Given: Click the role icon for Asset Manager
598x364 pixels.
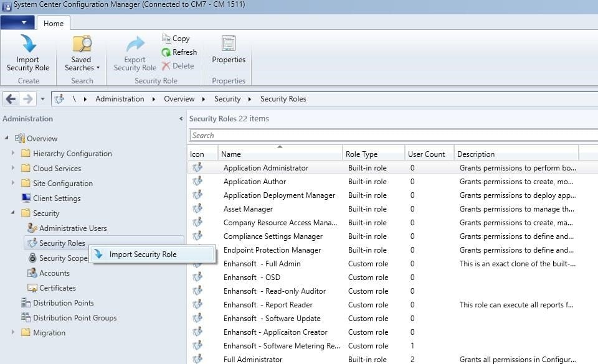Looking at the screenshot, I should point(197,208).
